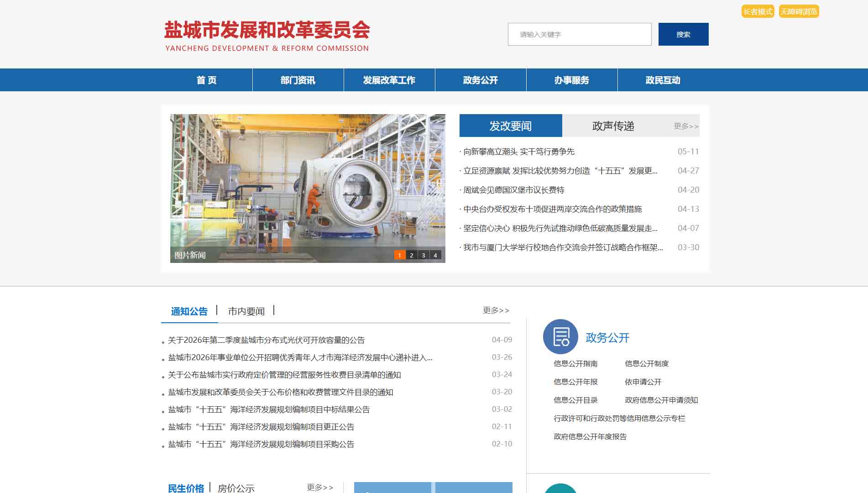Open notice 海洋经济发展规划编制项目中标结果公告
Viewport: 868px width, 493px height.
coord(269,409)
